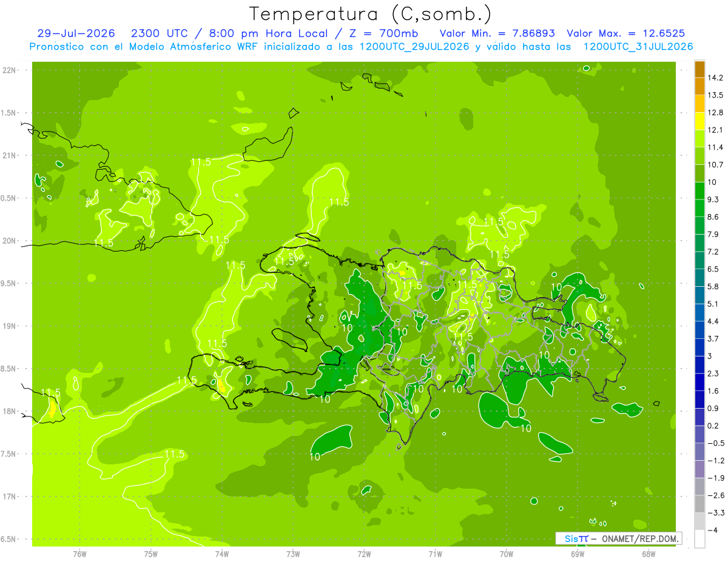Click the "74W" longitude axis label

pyautogui.click(x=222, y=554)
